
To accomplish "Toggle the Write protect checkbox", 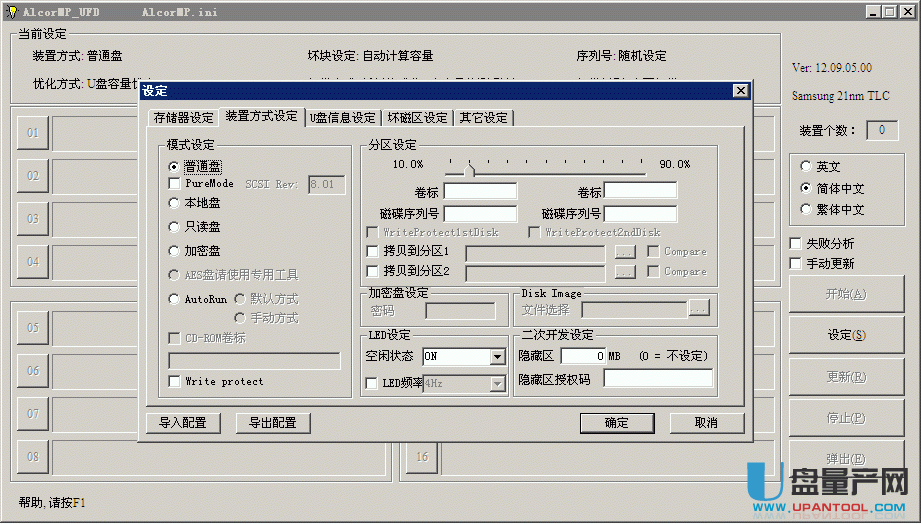I will tap(175, 381).
